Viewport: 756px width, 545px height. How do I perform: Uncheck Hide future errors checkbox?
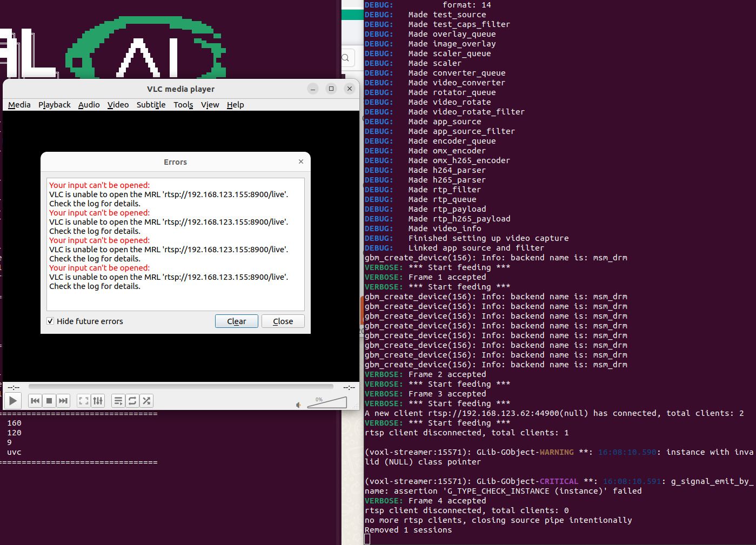(50, 321)
